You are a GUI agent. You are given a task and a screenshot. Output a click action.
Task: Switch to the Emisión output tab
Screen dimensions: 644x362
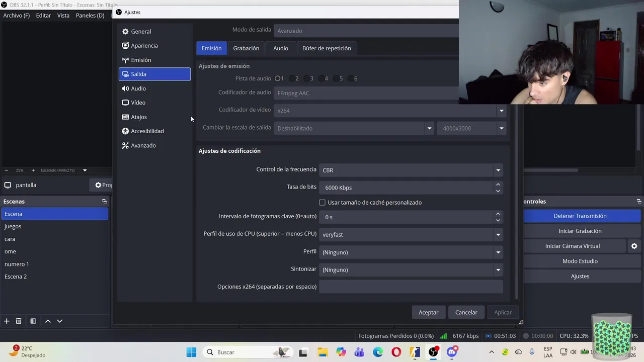pyautogui.click(x=211, y=48)
